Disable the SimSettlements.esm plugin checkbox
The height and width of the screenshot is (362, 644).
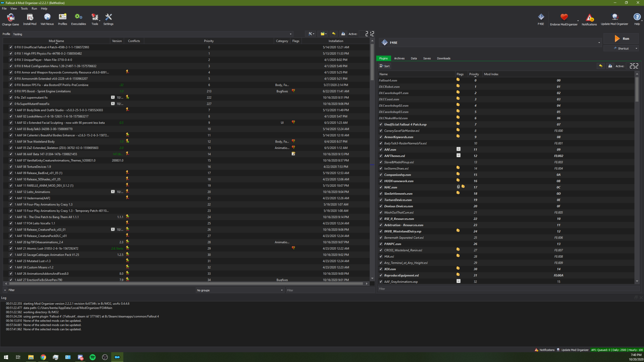point(381,194)
